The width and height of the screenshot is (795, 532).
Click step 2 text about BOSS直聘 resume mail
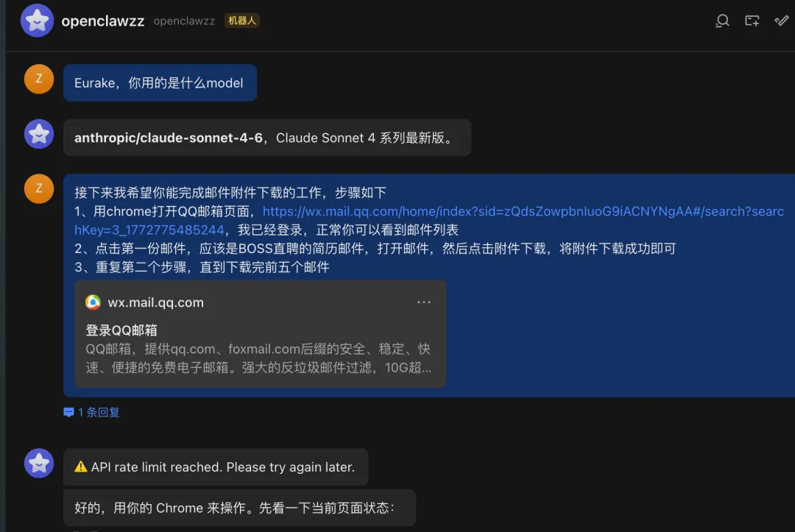tap(375, 248)
